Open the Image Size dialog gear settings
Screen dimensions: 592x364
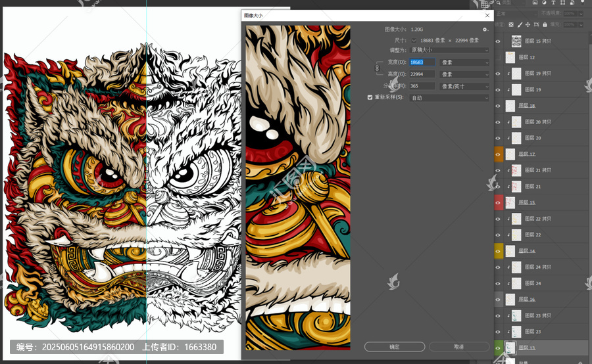coord(485,30)
